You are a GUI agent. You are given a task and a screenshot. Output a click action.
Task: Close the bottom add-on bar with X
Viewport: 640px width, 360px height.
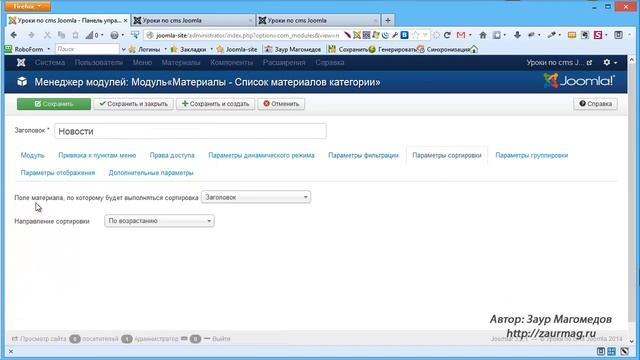point(11,351)
